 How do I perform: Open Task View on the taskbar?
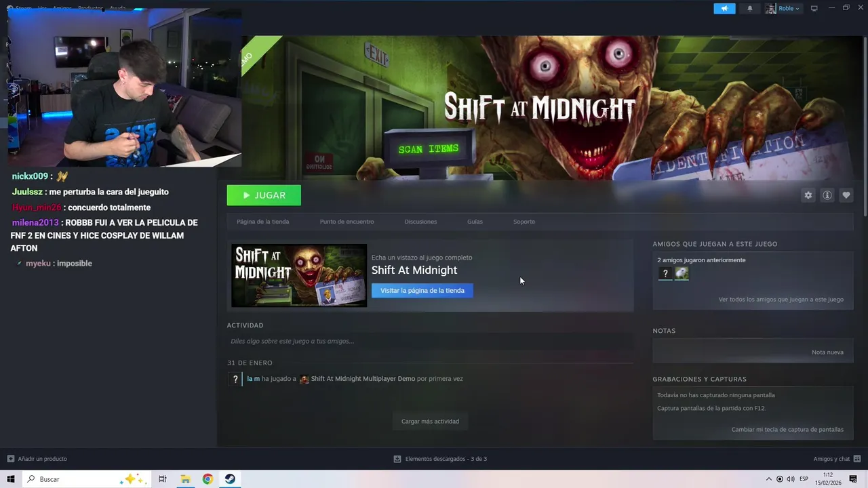(163, 479)
